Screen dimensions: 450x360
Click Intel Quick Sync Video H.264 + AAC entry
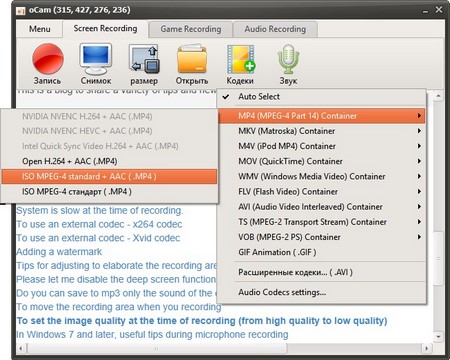pos(109,146)
